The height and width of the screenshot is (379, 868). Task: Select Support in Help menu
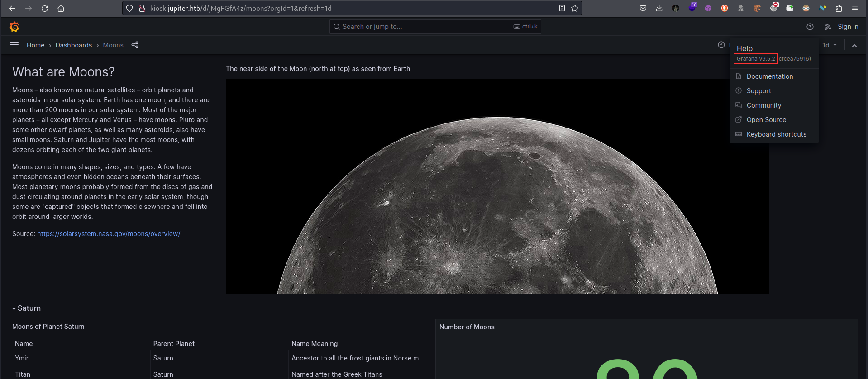tap(774, 91)
